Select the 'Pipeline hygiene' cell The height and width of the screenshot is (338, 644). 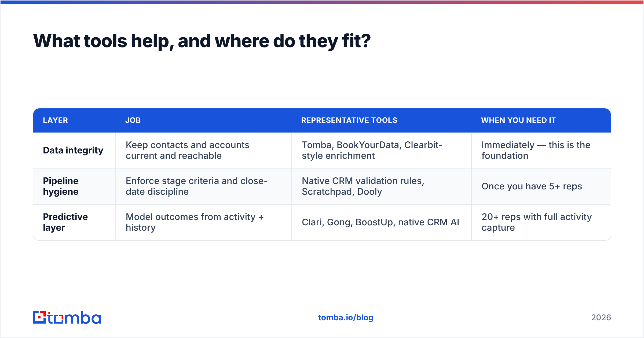74,186
